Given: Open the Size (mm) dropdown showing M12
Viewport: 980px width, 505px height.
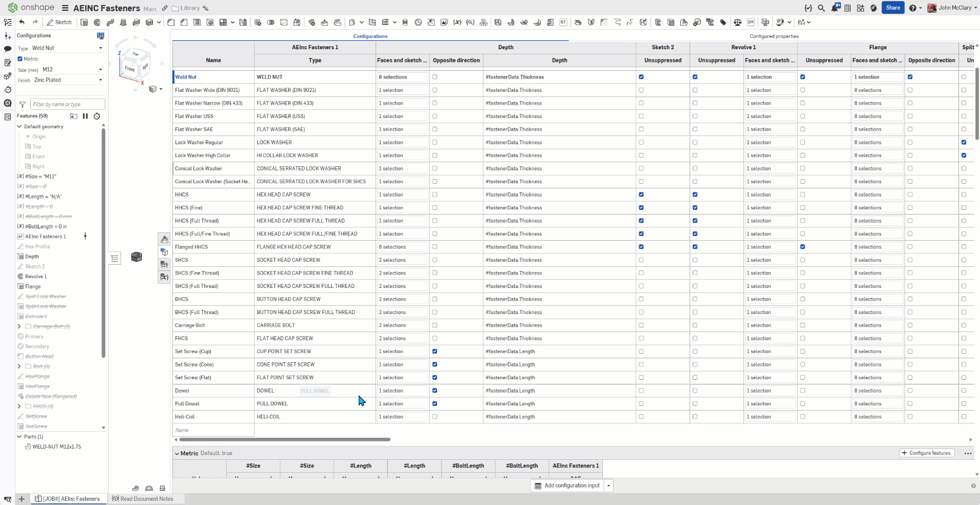Looking at the screenshot, I should point(72,69).
